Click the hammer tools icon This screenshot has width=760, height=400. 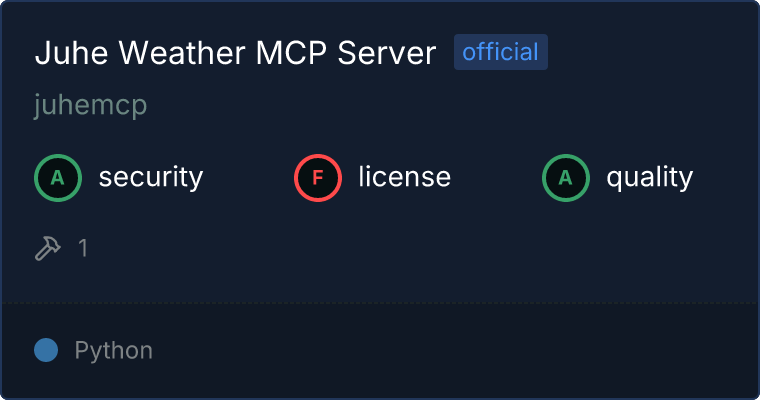(x=48, y=248)
